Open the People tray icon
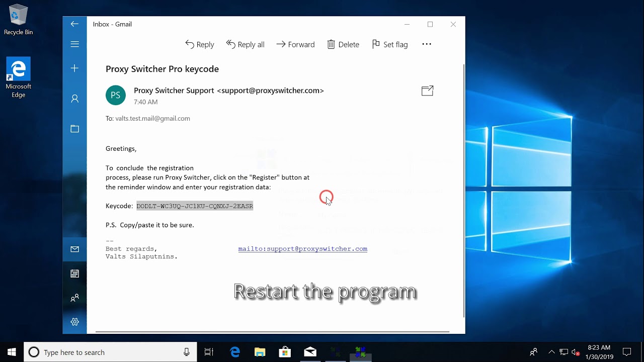 (x=534, y=352)
